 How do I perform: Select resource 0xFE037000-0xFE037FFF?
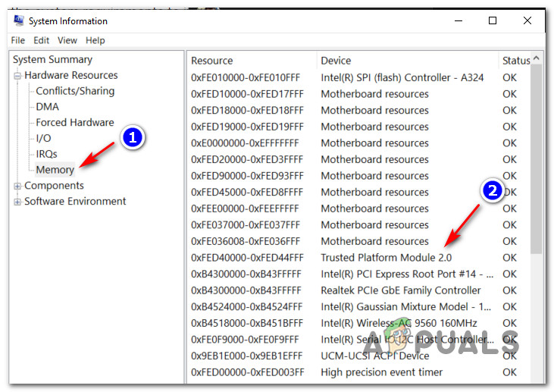point(246,225)
